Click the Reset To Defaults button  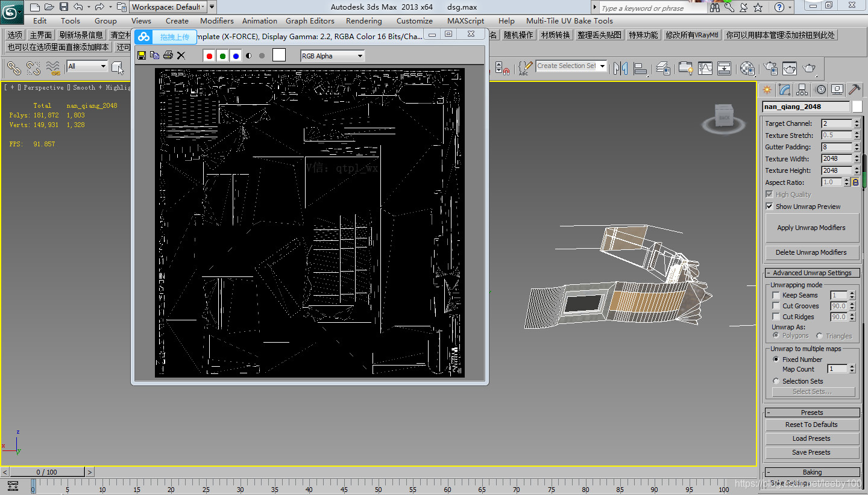click(x=812, y=425)
